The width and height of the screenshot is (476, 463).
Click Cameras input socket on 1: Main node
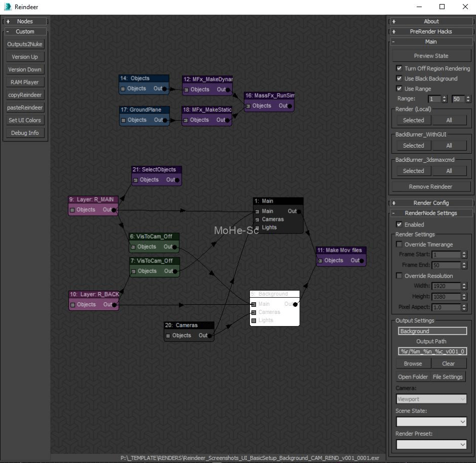click(x=257, y=219)
